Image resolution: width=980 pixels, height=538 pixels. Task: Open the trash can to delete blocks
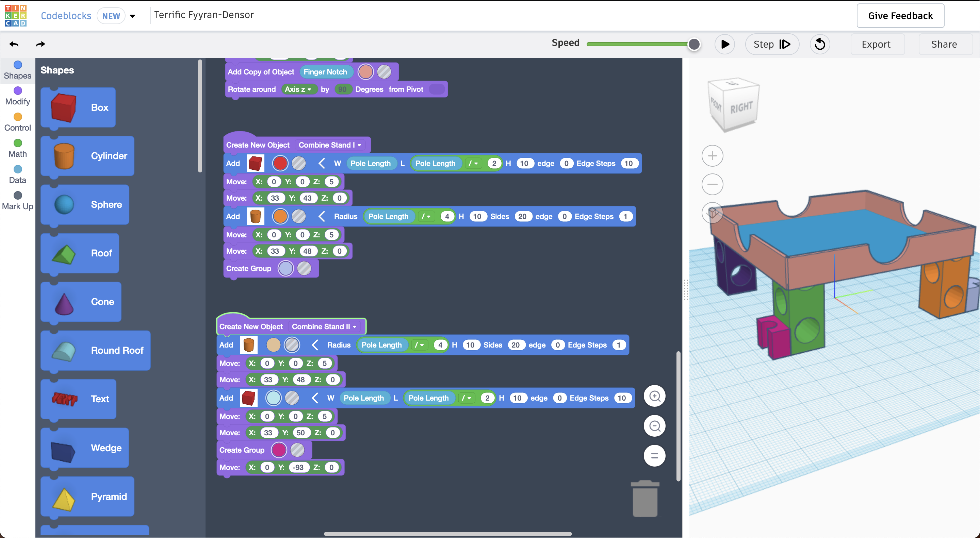[645, 499]
